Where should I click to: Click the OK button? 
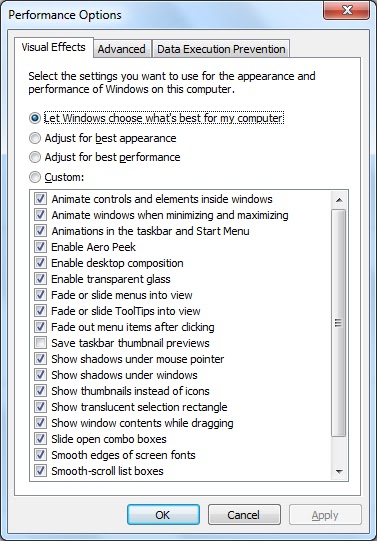click(x=163, y=515)
